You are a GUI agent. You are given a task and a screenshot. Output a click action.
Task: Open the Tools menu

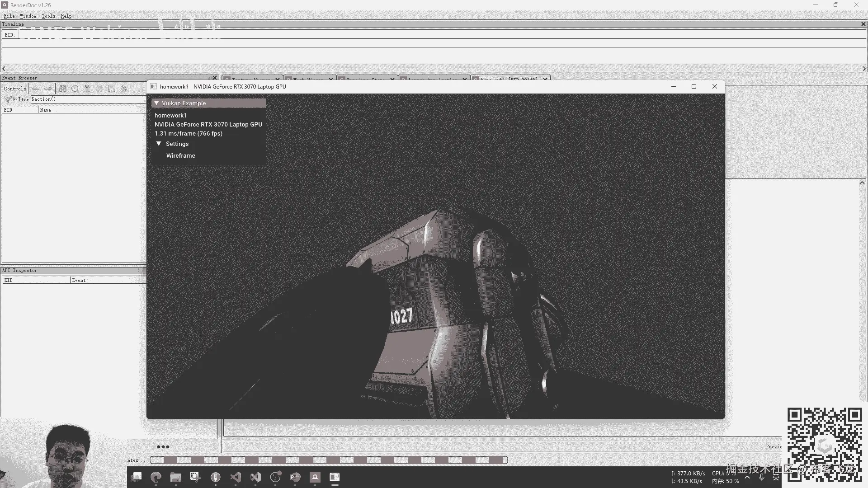point(48,16)
